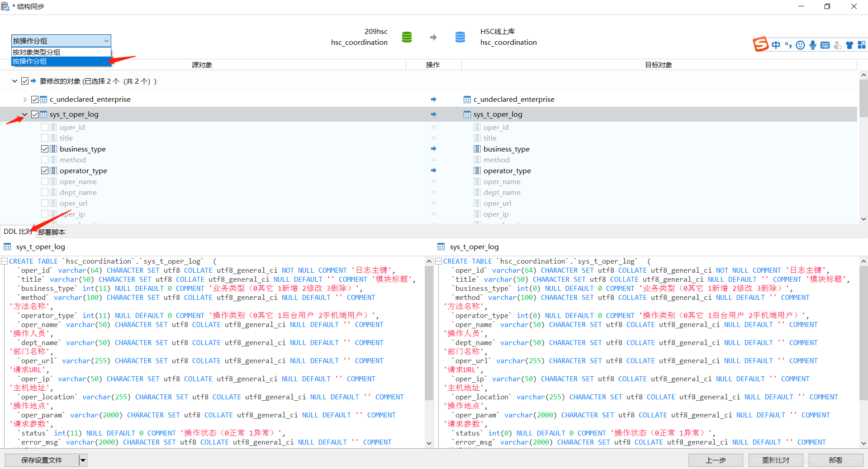
Task: Click the source c_undeclared_enterprise table icon
Action: click(43, 99)
